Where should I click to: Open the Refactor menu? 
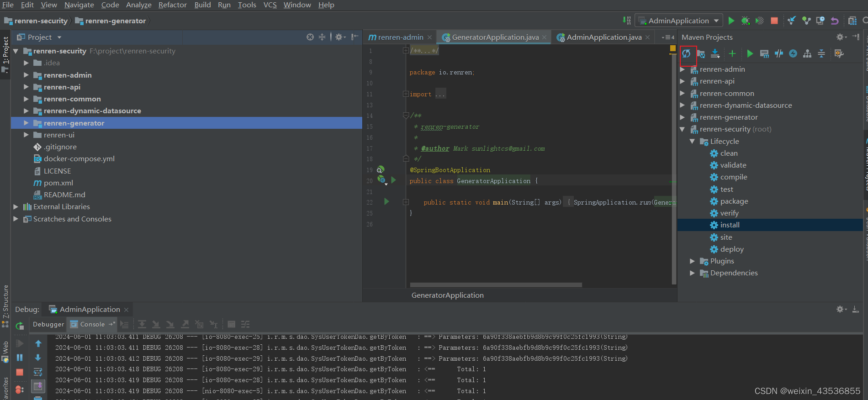click(172, 5)
